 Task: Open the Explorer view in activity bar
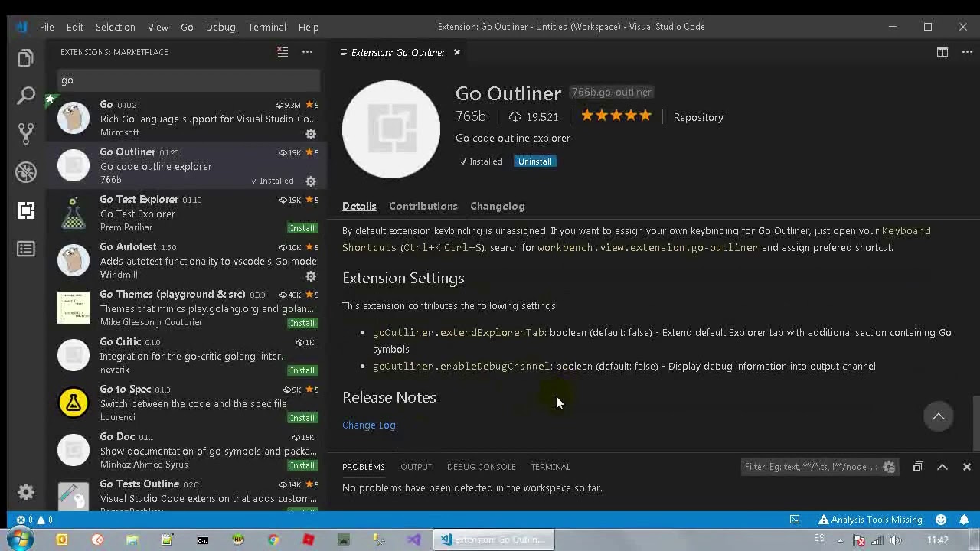[x=26, y=58]
